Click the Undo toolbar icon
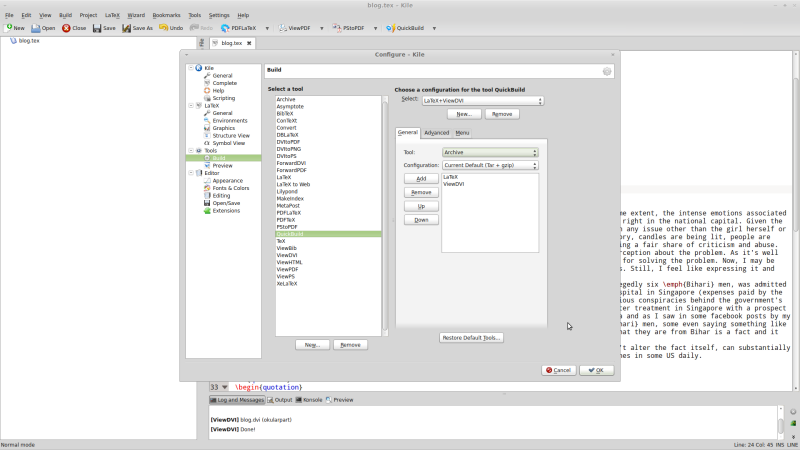This screenshot has width=800, height=450. coord(164,28)
